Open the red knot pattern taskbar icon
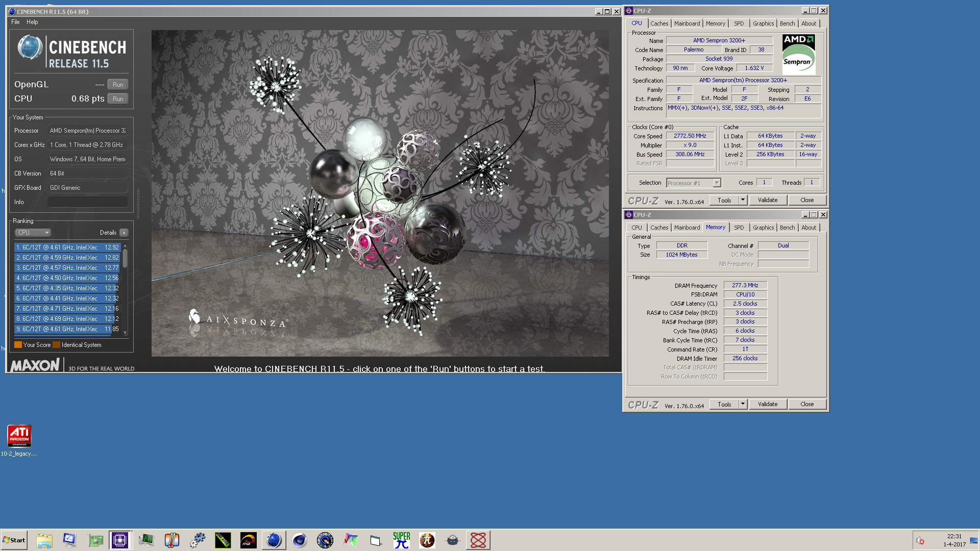The height and width of the screenshot is (551, 980). pos(478,540)
